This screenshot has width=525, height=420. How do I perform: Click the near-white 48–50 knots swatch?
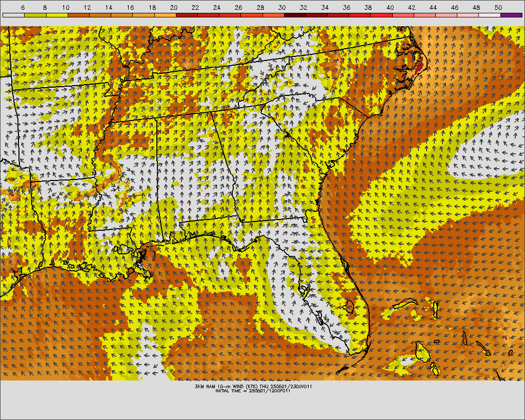490,15
